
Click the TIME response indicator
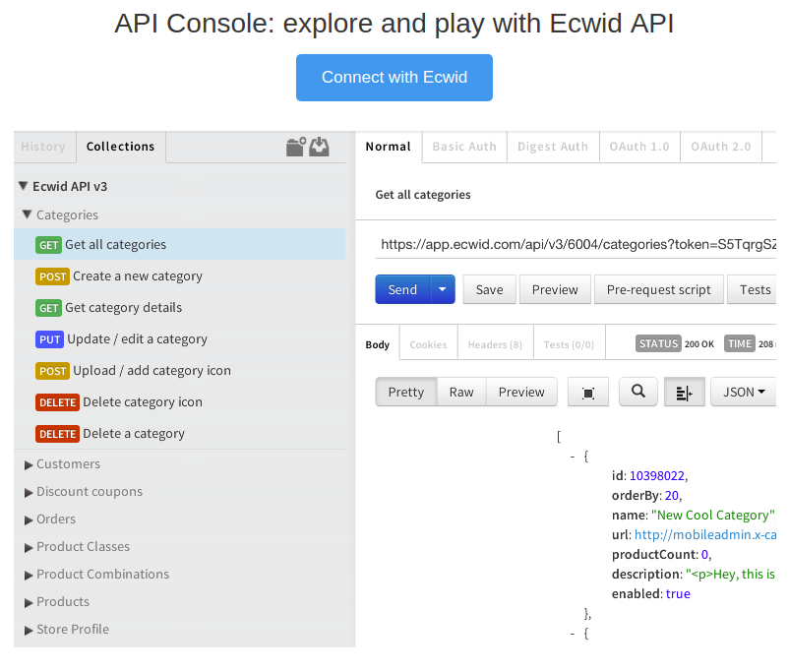click(750, 343)
